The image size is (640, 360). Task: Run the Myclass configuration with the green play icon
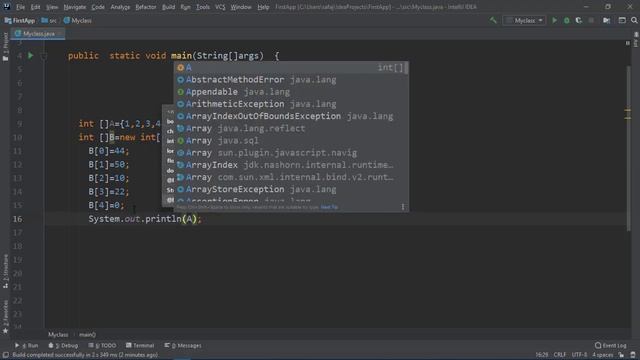tap(554, 20)
